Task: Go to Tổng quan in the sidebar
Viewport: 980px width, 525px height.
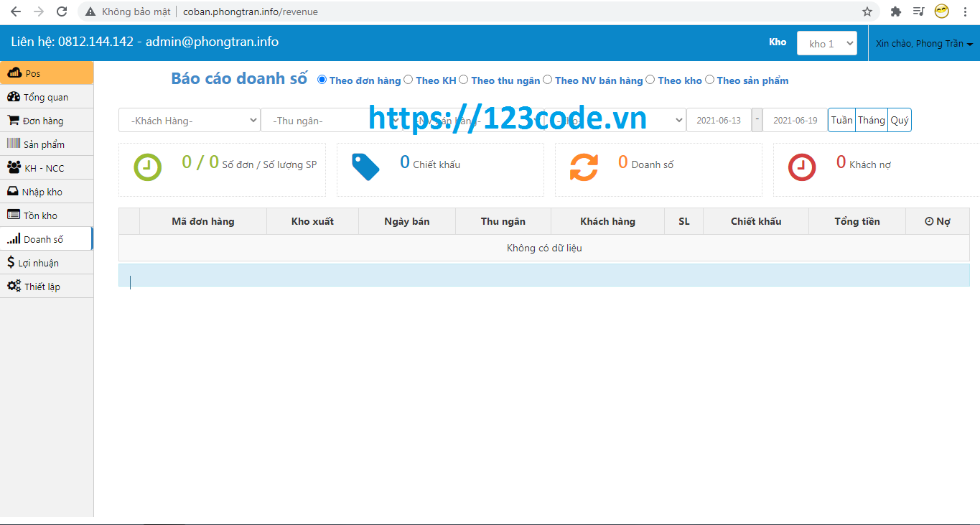Action: (47, 97)
